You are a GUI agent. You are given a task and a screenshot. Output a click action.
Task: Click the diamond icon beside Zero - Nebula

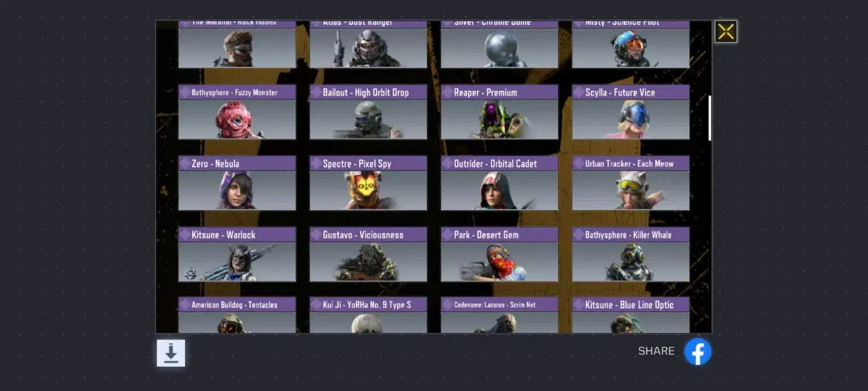185,164
